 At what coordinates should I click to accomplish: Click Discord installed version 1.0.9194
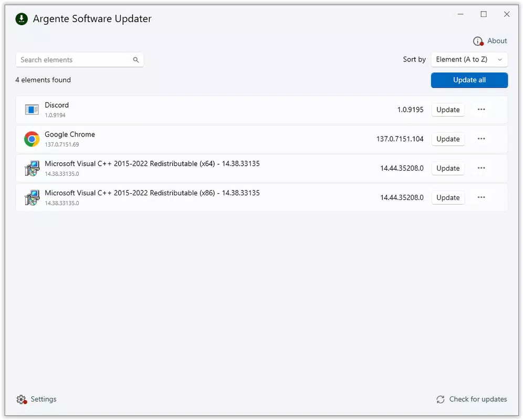tap(55, 115)
